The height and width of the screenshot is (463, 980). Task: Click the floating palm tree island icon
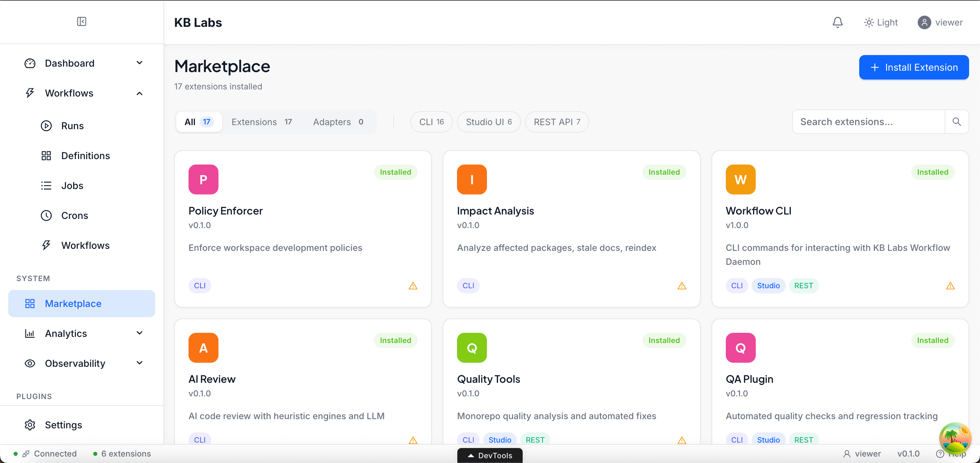click(x=955, y=438)
